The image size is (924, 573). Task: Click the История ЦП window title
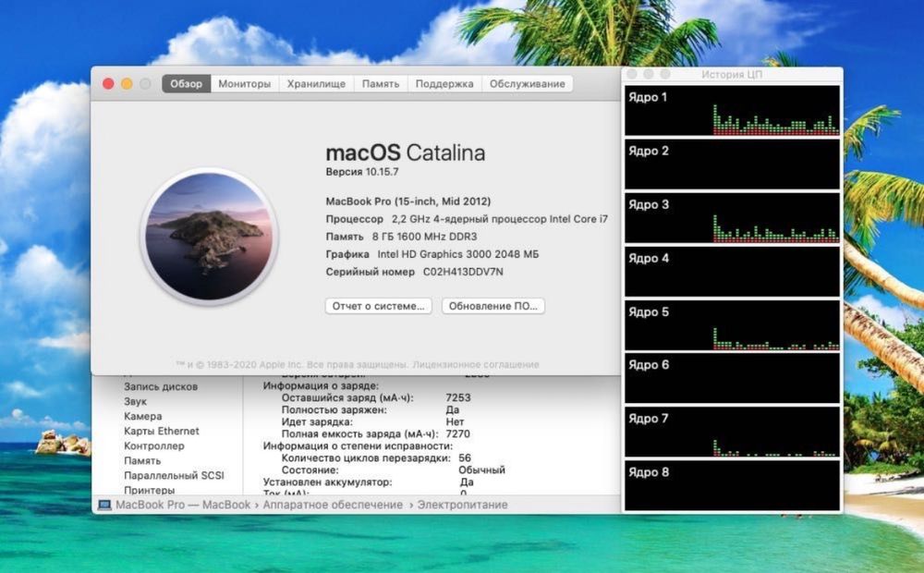tap(732, 74)
